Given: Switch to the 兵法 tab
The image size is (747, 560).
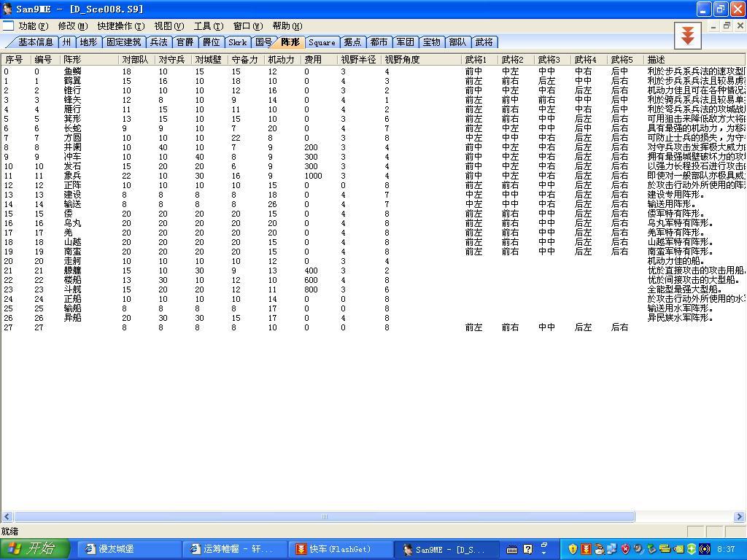Looking at the screenshot, I should pos(158,42).
